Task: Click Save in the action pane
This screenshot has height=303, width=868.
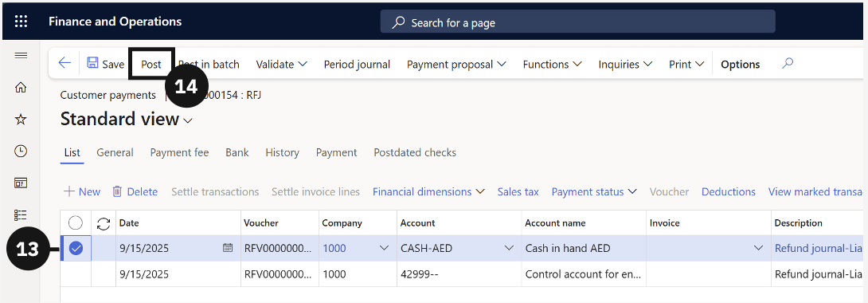Action: [x=106, y=65]
